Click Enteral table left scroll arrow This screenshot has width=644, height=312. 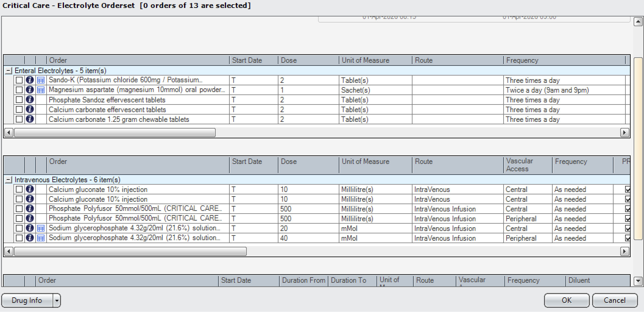coord(9,133)
